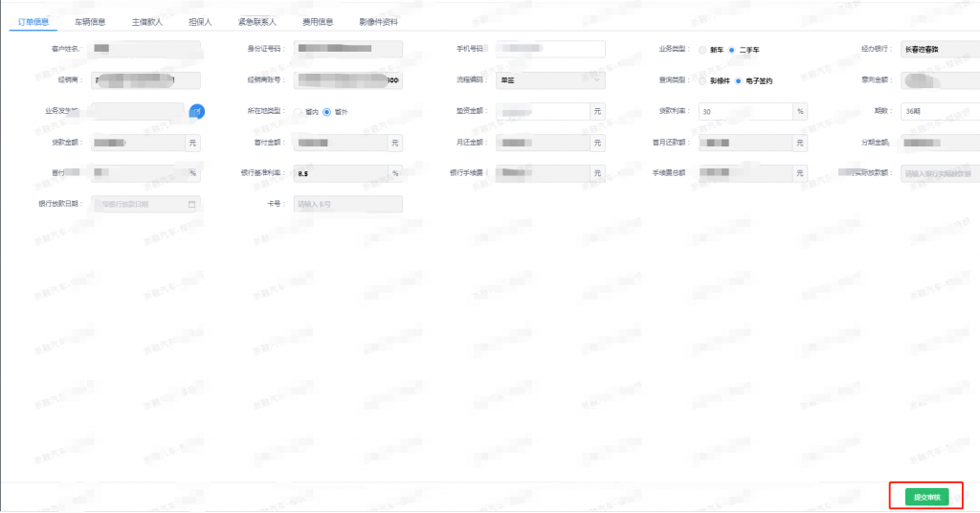Open the 期数 dropdown showing 36期
980x513 pixels.
point(940,111)
